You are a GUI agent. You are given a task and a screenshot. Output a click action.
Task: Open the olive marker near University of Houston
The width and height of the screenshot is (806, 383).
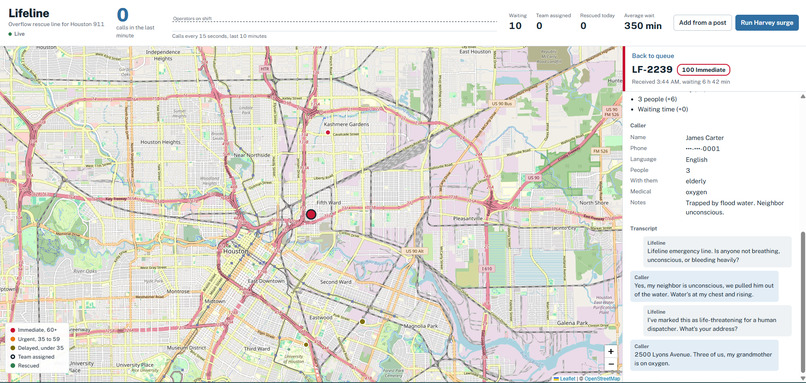[x=306, y=345]
